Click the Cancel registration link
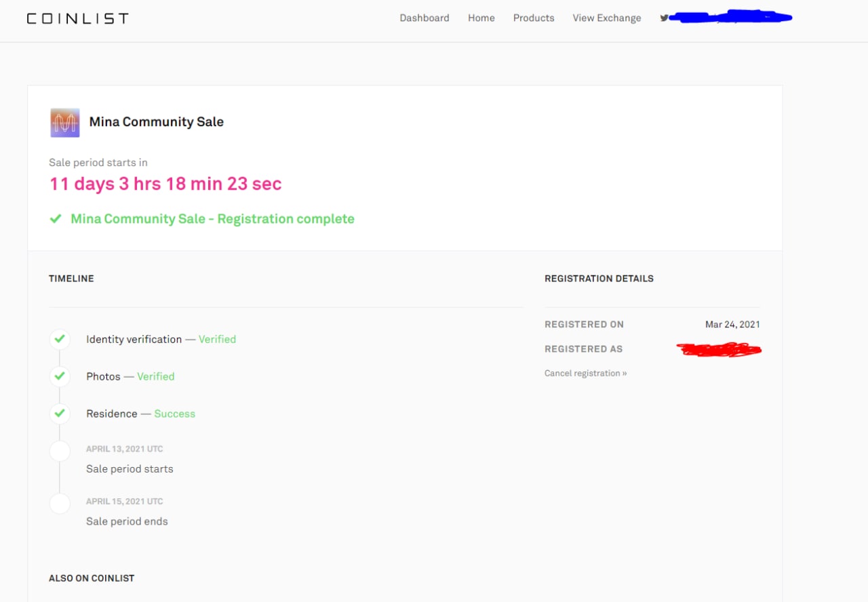The height and width of the screenshot is (602, 868). [x=586, y=374]
